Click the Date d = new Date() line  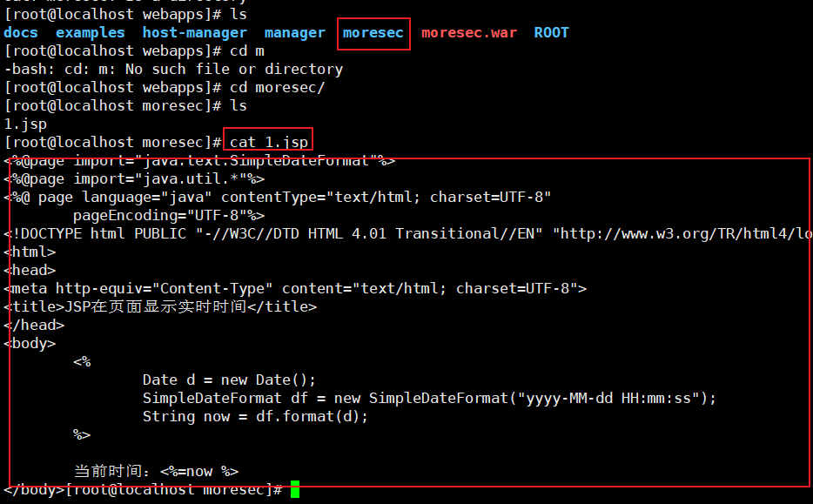pos(229,380)
